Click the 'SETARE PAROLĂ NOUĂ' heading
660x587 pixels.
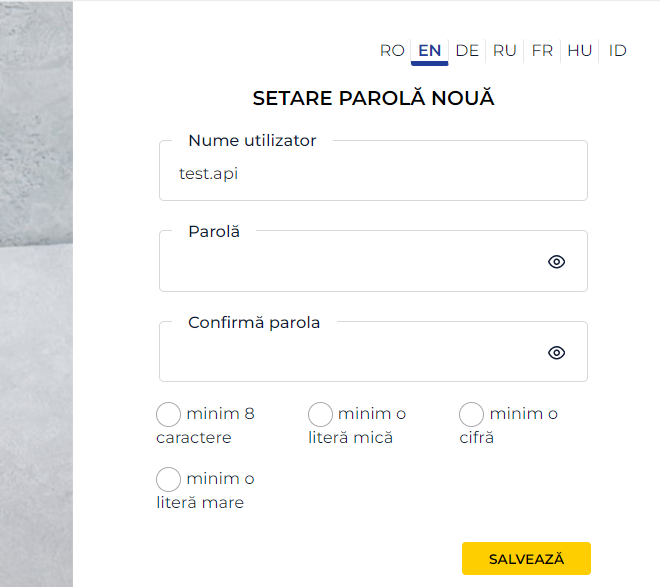(373, 98)
